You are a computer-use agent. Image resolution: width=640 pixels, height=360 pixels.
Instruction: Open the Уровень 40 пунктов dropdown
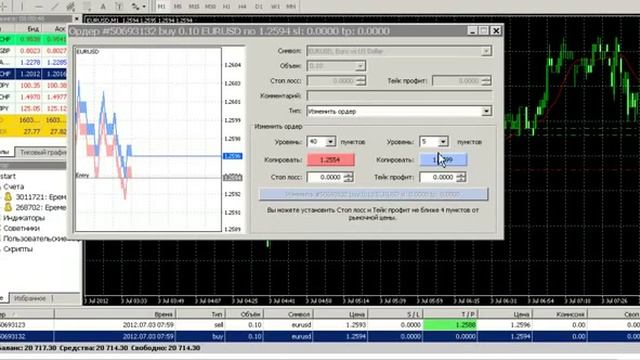pyautogui.click(x=330, y=142)
